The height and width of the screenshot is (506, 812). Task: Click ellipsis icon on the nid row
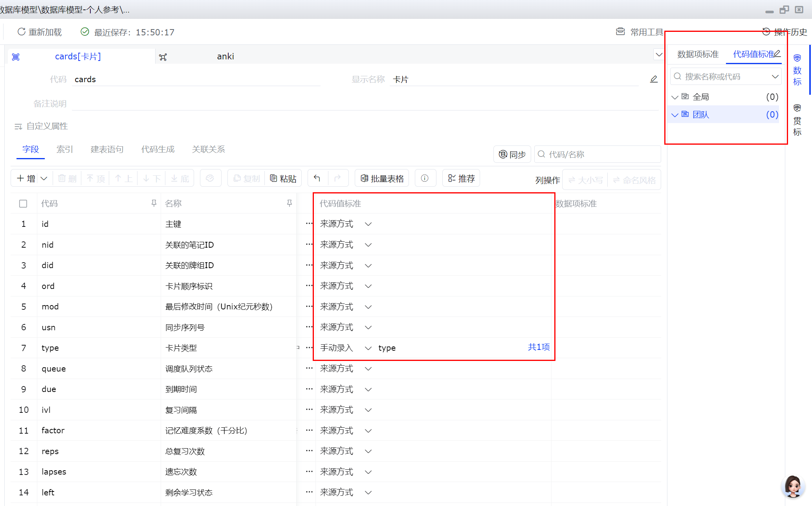(309, 245)
